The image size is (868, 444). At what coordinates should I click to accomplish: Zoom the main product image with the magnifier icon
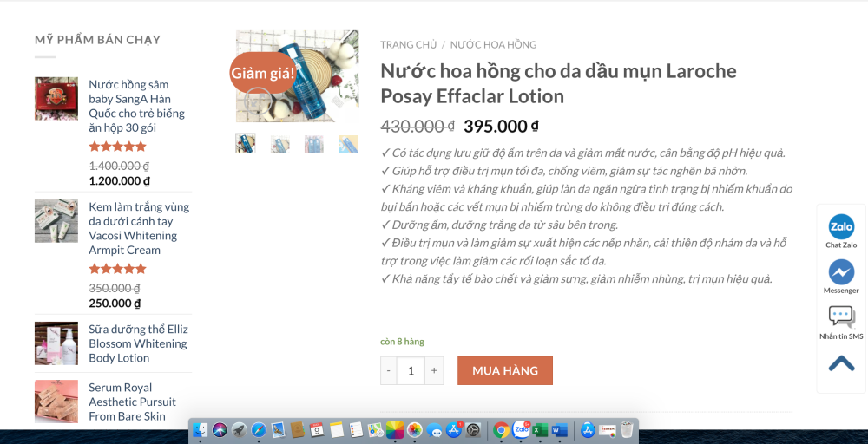click(258, 101)
